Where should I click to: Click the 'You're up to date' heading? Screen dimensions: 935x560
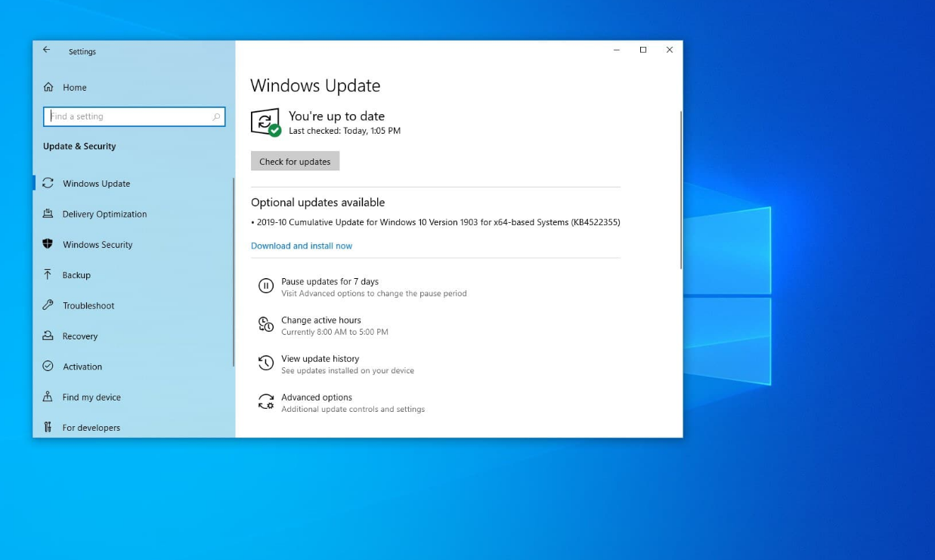tap(336, 116)
